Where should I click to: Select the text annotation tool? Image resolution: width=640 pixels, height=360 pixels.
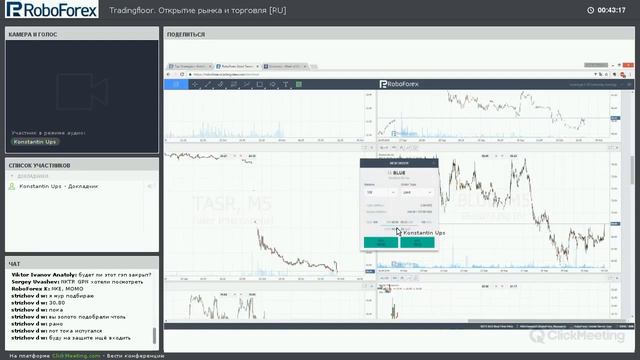point(286,84)
